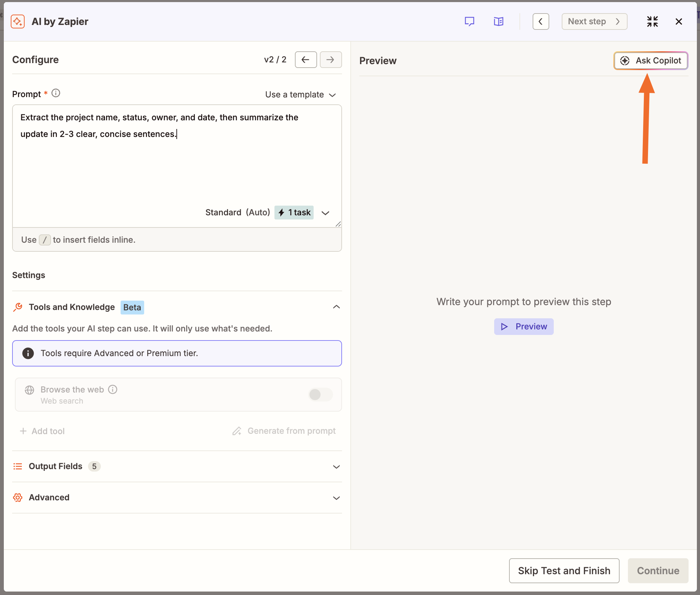Image resolution: width=700 pixels, height=595 pixels.
Task: Click the Prompt info icon
Action: point(56,93)
